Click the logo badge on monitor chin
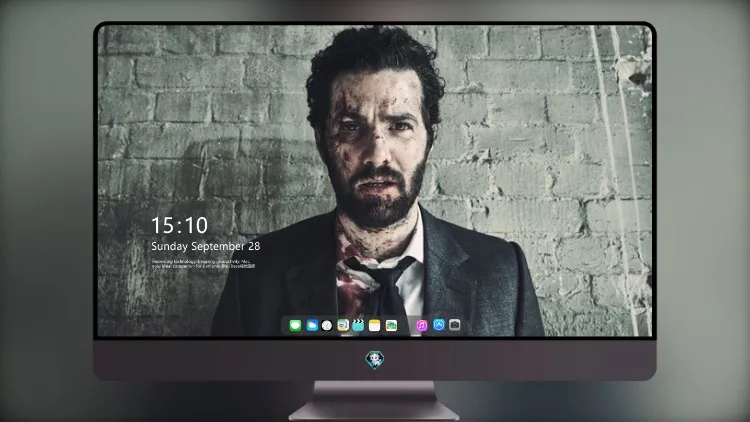Screen dimensions: 750x422 pos(375,359)
